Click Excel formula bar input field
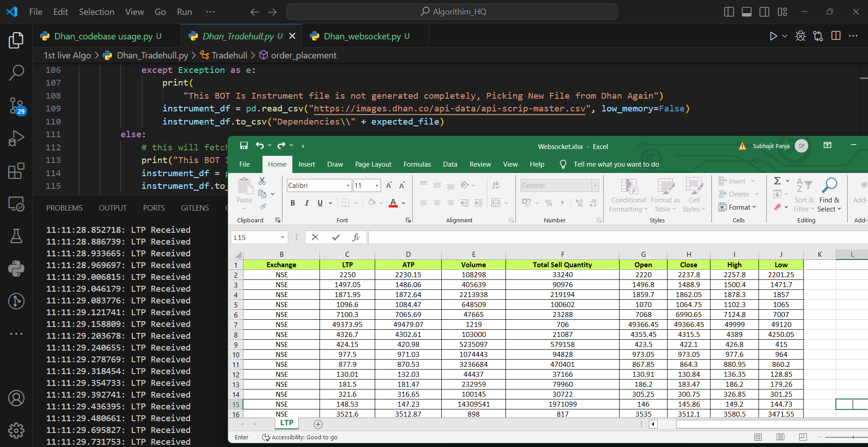 click(618, 237)
